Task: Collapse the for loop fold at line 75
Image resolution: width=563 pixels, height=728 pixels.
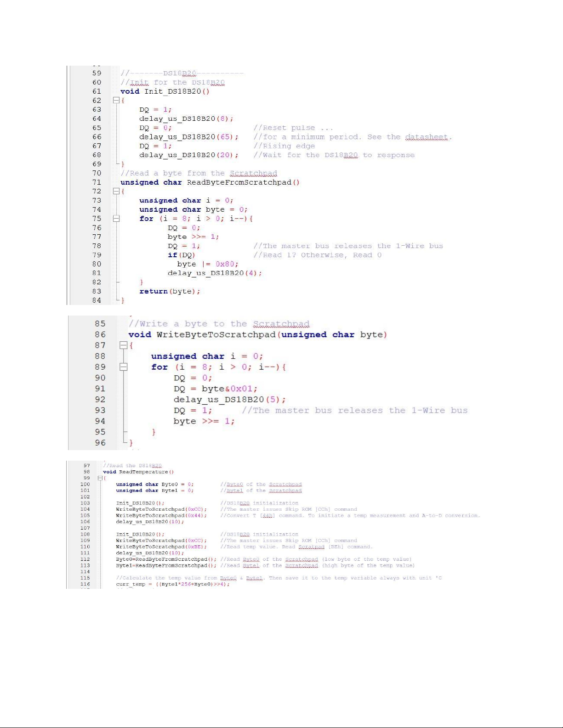Action: coord(116,219)
